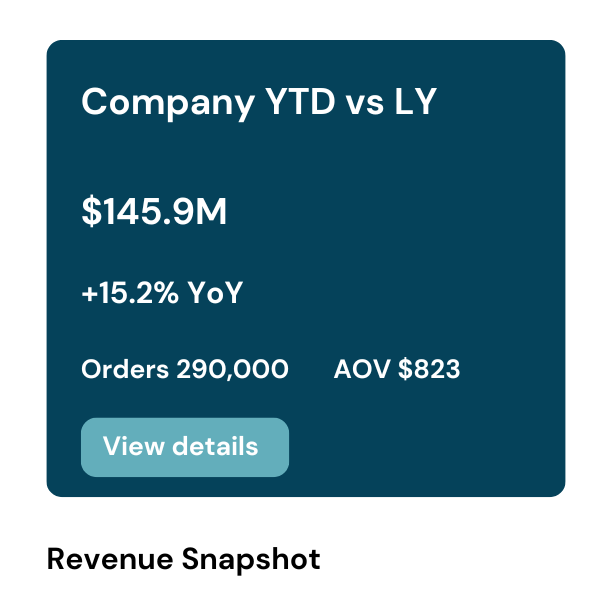Click the word Company in the card title

(166, 102)
